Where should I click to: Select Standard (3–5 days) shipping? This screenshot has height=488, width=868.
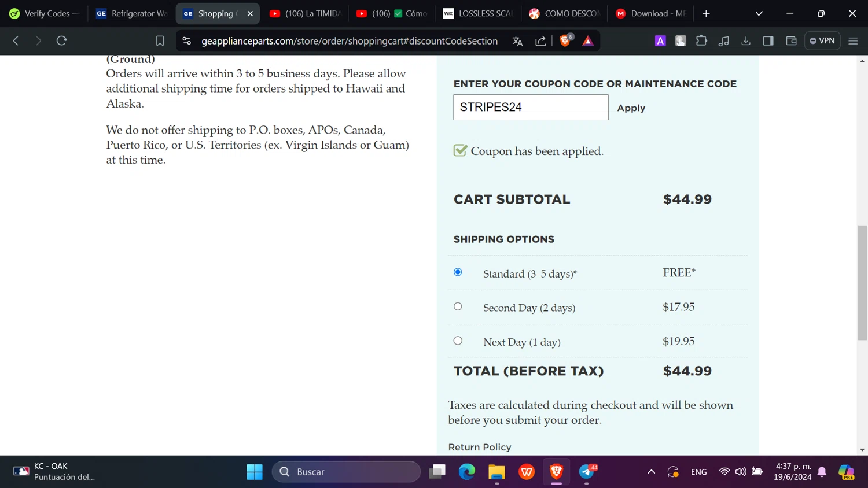pos(458,272)
